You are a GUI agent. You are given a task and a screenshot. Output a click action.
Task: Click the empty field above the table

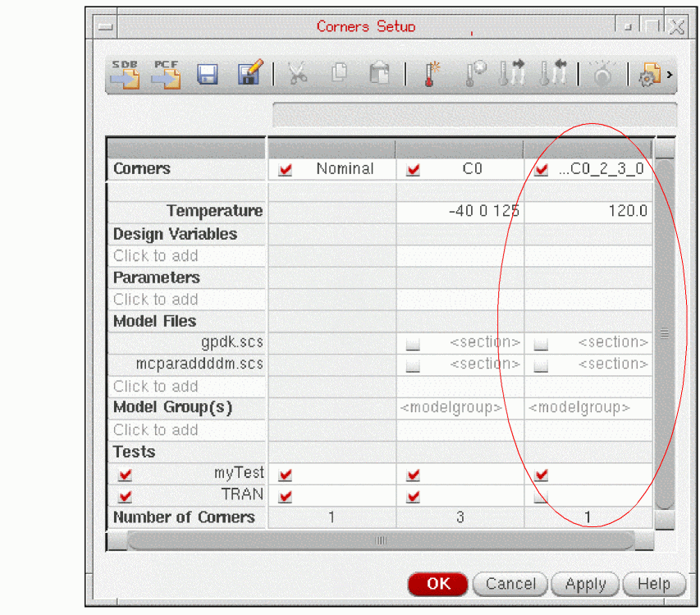point(474,115)
